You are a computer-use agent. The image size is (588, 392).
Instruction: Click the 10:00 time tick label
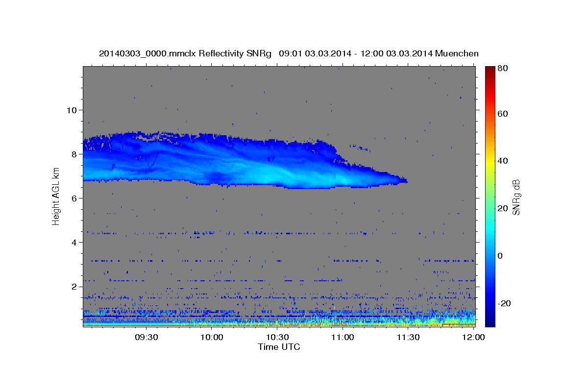click(x=212, y=338)
